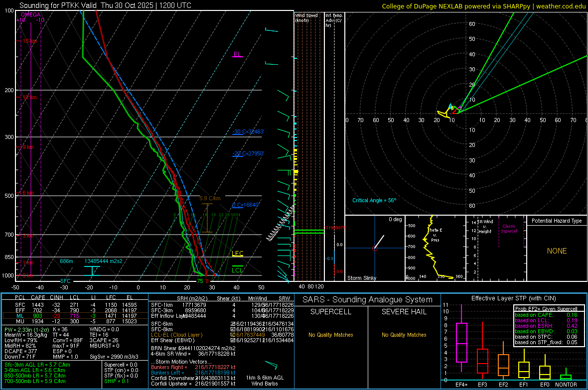Click the "1km & 6km AGL Wind Barbs" caption
588x390 pixels.
(265, 381)
